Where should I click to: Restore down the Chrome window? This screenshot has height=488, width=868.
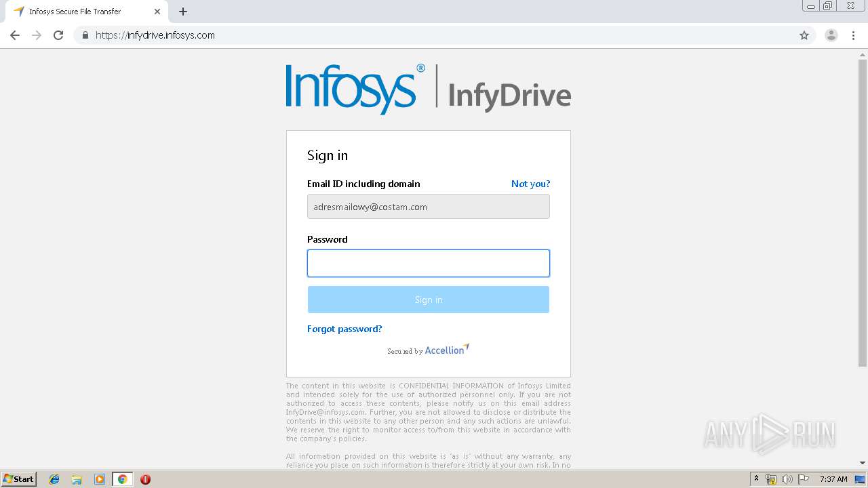click(828, 6)
